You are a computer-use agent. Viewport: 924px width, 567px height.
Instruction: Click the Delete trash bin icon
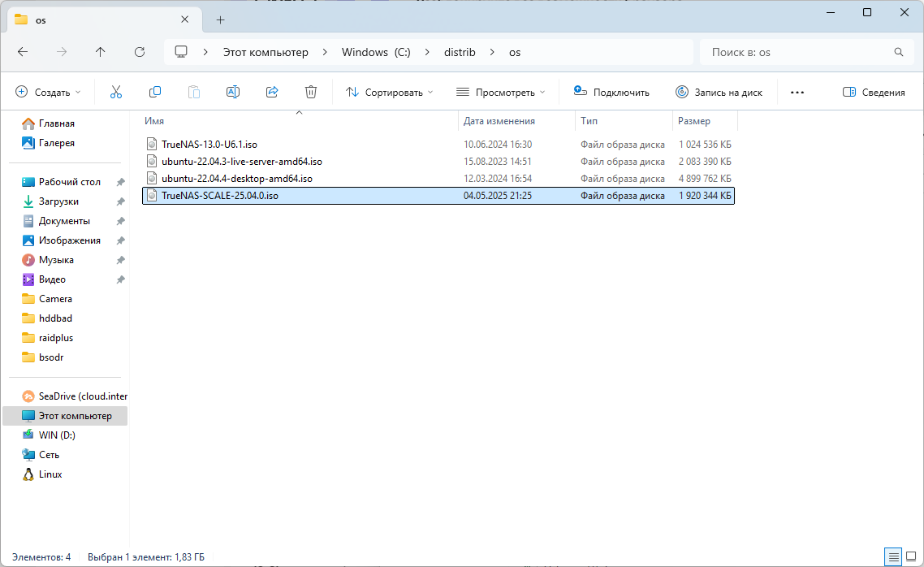click(310, 92)
